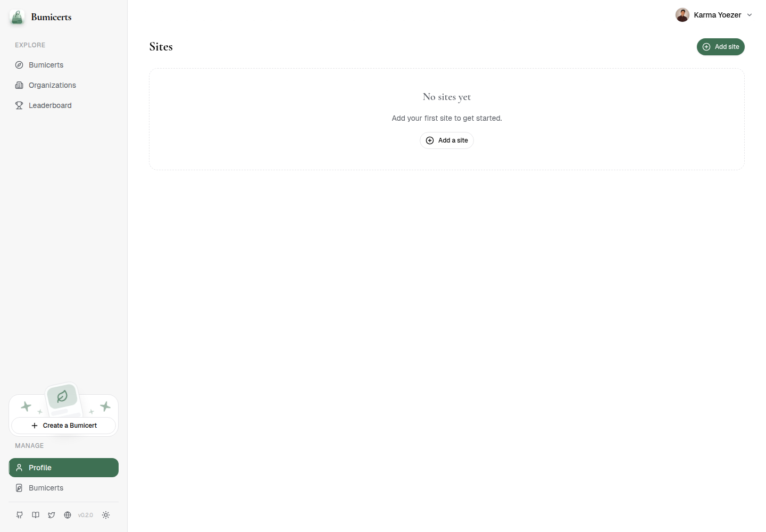Open Bumicerts under the Manage section
This screenshot has width=766, height=532.
pyautogui.click(x=63, y=488)
